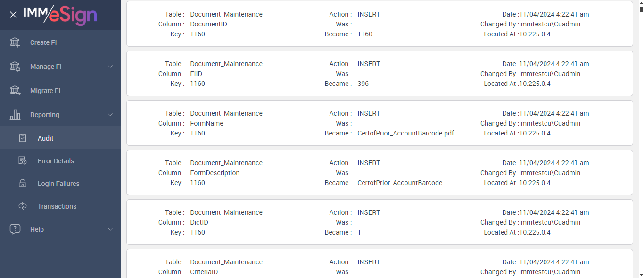The width and height of the screenshot is (644, 278).
Task: Click the Reporting bar chart icon
Action: click(15, 115)
